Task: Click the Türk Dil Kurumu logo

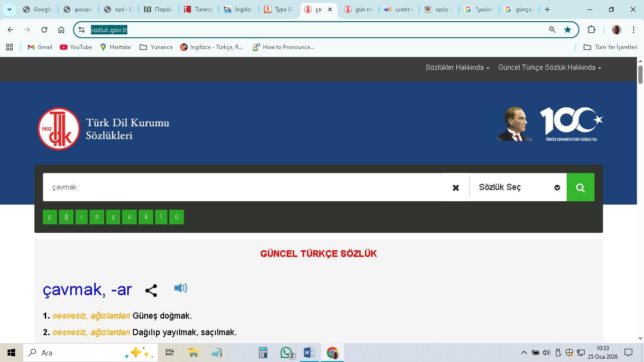Action: (59, 129)
